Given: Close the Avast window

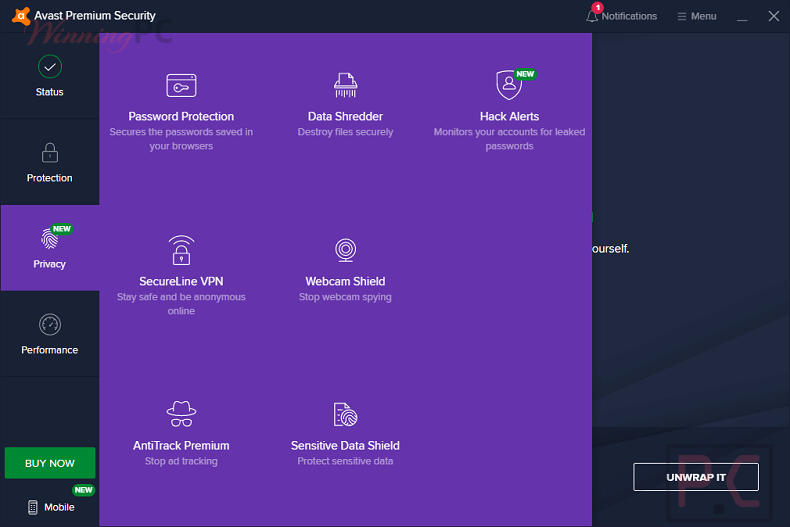Looking at the screenshot, I should 774,16.
